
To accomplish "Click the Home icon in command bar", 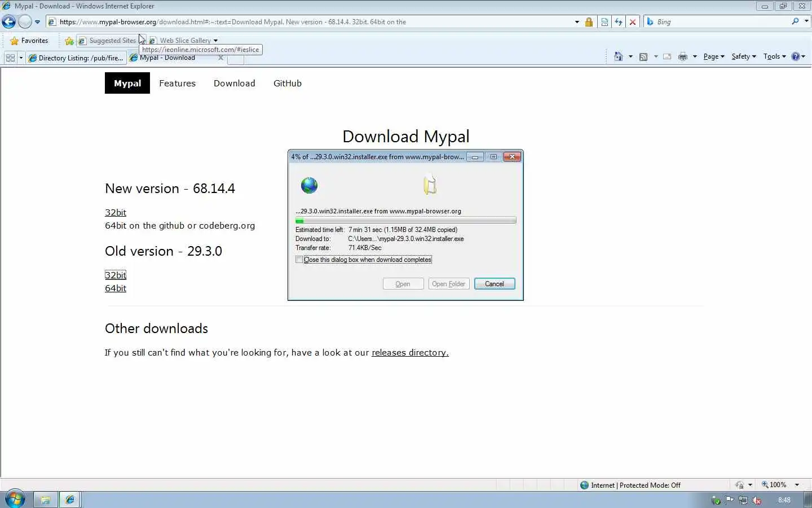I will click(x=619, y=56).
